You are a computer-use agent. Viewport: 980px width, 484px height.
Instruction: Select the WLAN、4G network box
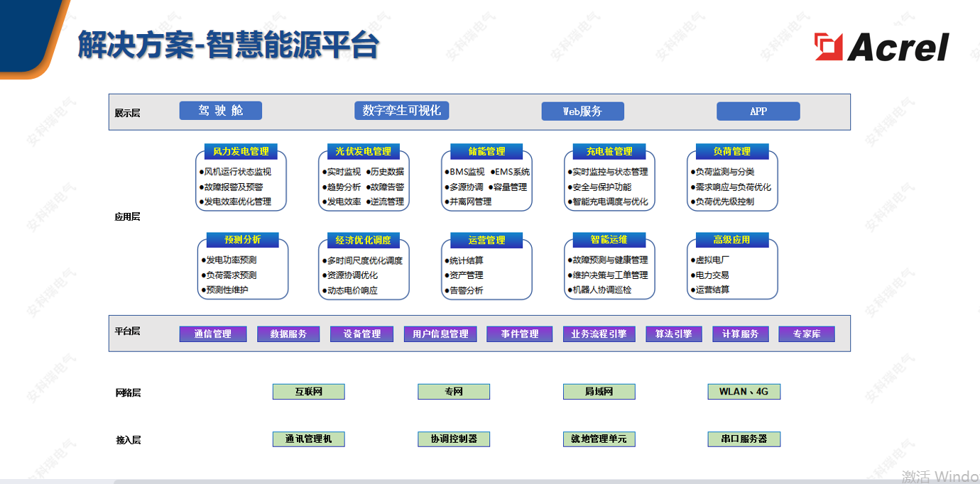[x=744, y=392]
